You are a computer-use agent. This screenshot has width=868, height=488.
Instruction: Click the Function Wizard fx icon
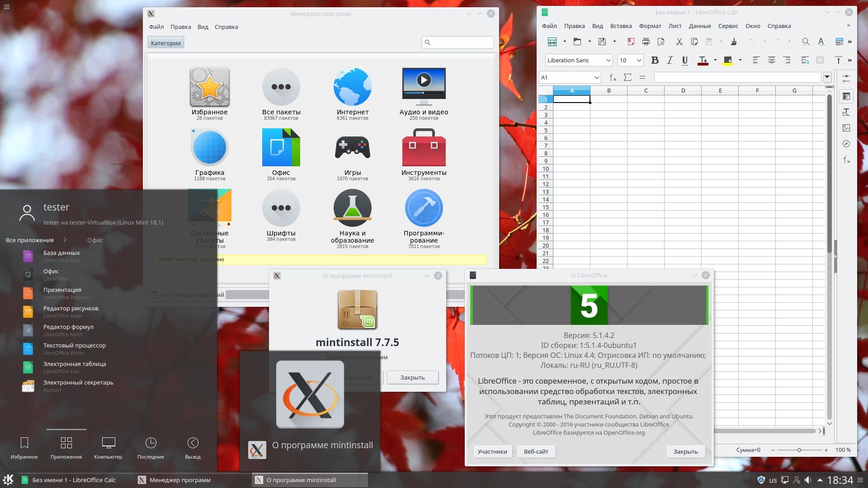pos(613,77)
